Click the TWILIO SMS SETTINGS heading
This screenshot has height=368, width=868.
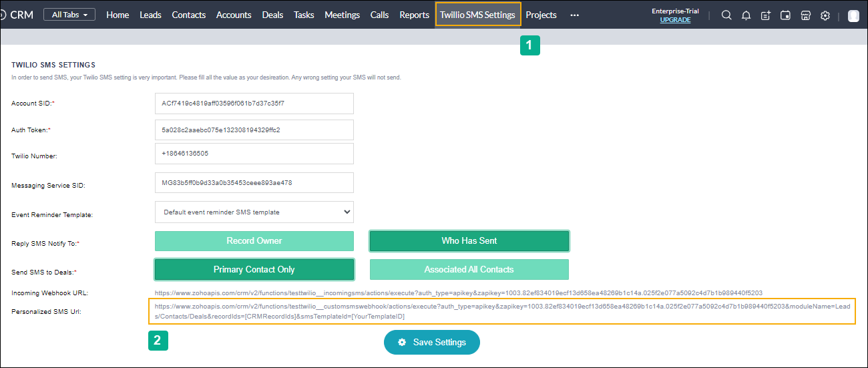tap(54, 65)
